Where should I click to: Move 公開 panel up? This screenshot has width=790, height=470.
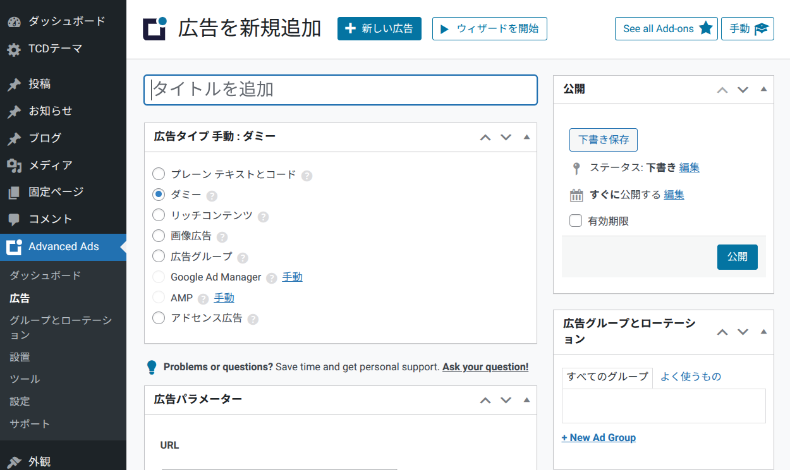tap(722, 90)
